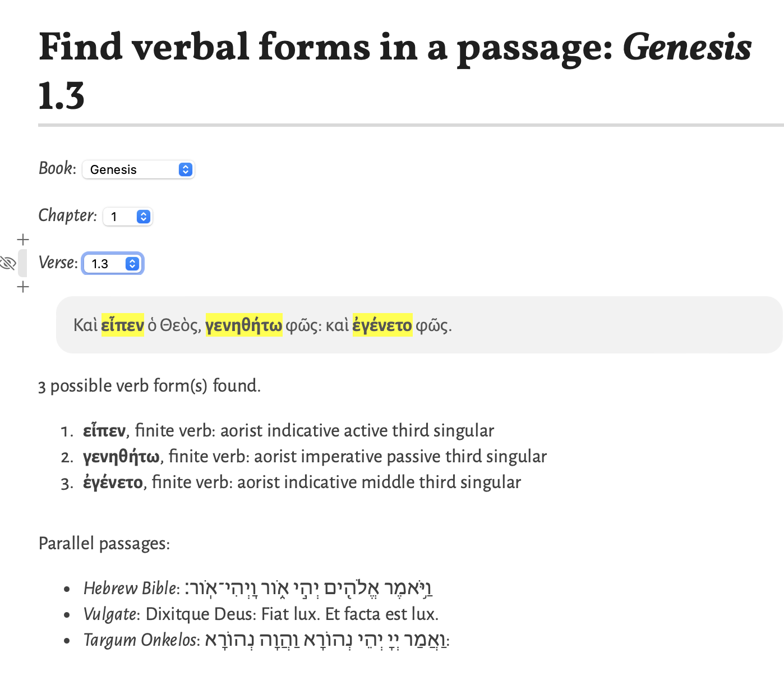Click the word Θεὸς in the passage
Viewport: 784px width, 680px height.
pyautogui.click(x=179, y=325)
